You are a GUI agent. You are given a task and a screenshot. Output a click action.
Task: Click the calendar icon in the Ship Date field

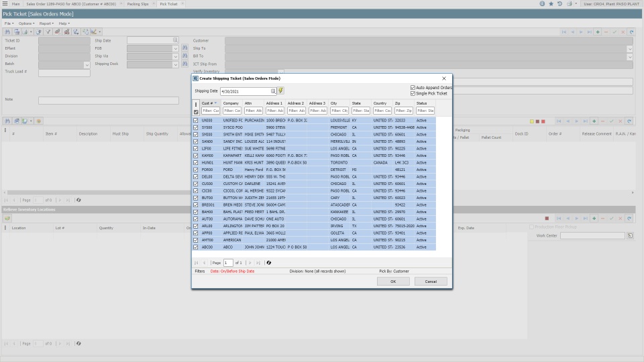[x=175, y=40]
